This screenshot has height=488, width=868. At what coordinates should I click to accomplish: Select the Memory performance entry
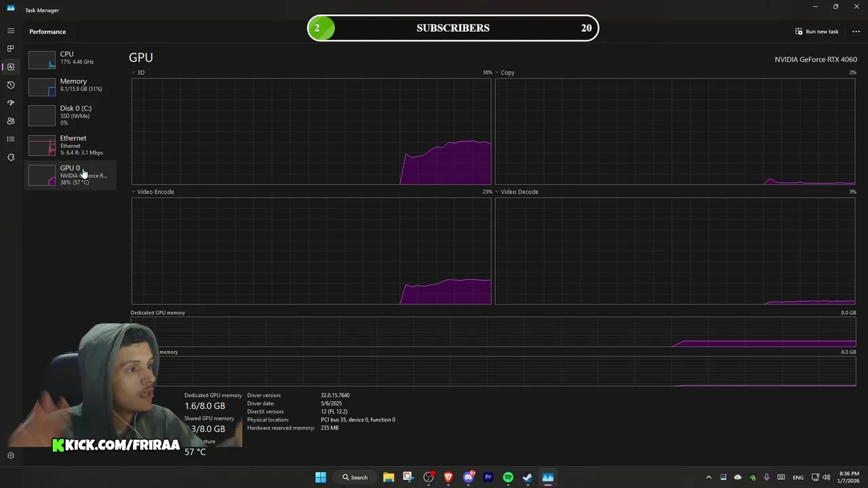click(x=70, y=86)
